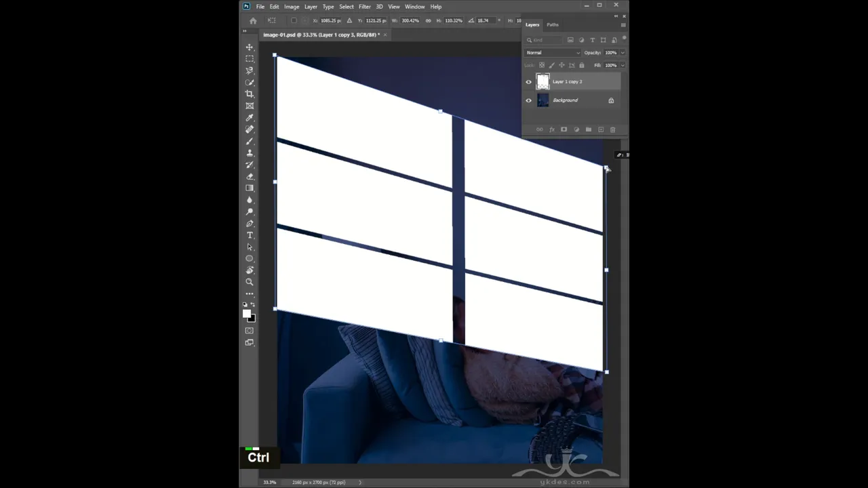The image size is (868, 488).
Task: Select the Spot Healing Brush tool
Action: coord(250,129)
